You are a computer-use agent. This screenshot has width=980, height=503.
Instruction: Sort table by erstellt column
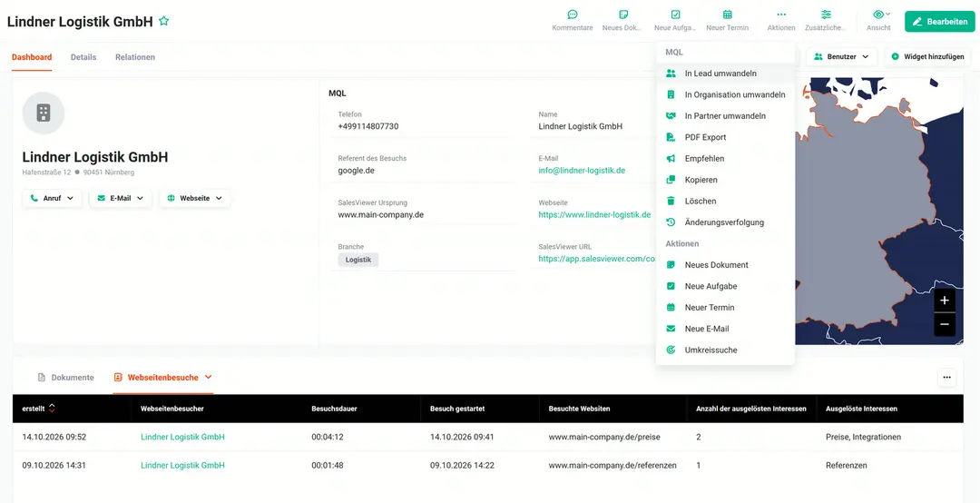click(x=52, y=409)
